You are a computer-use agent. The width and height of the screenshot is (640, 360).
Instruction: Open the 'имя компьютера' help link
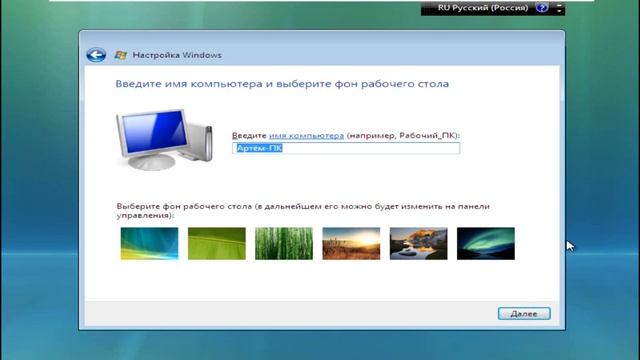pos(306,136)
